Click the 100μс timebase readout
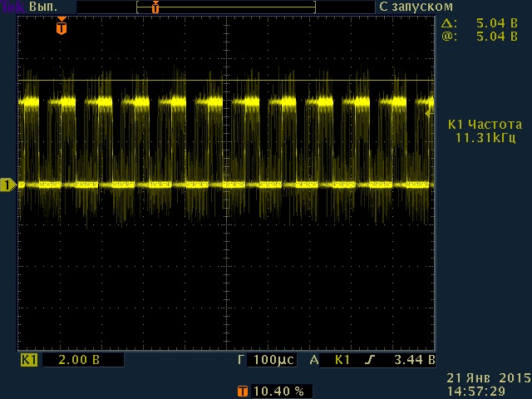The height and width of the screenshot is (399, 532). click(273, 360)
